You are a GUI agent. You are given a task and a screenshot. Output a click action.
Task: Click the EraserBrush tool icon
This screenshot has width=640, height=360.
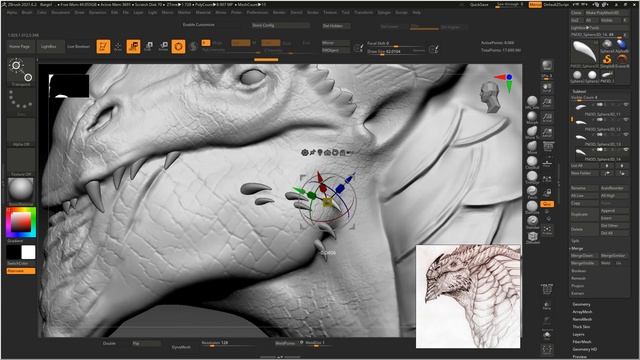click(x=622, y=59)
